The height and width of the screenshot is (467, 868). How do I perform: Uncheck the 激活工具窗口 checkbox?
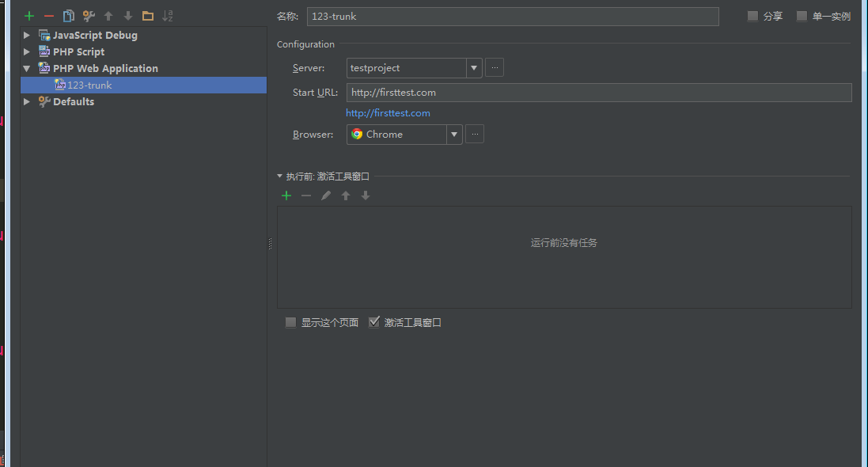[x=374, y=322]
